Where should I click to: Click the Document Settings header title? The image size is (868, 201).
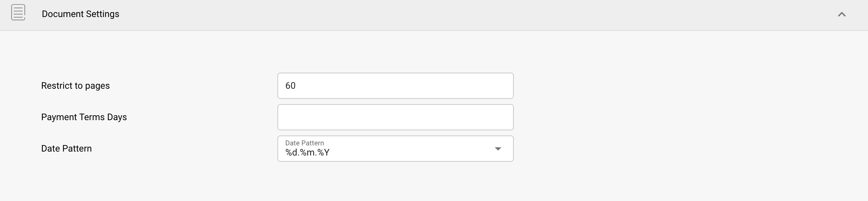[x=80, y=14]
